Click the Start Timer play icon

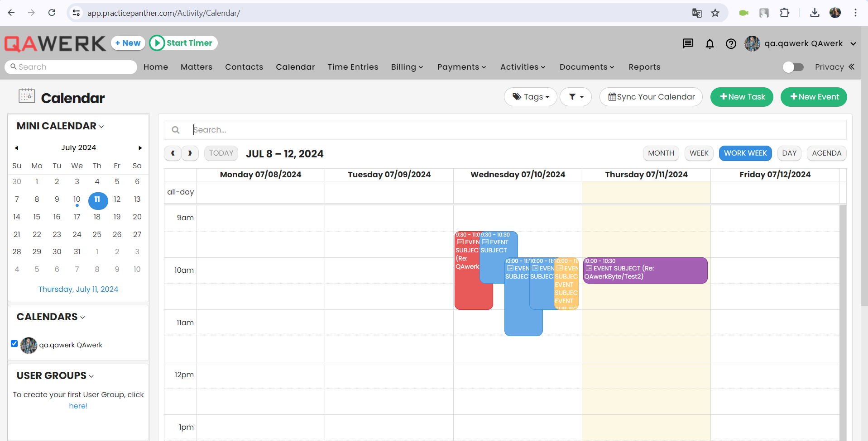point(157,43)
